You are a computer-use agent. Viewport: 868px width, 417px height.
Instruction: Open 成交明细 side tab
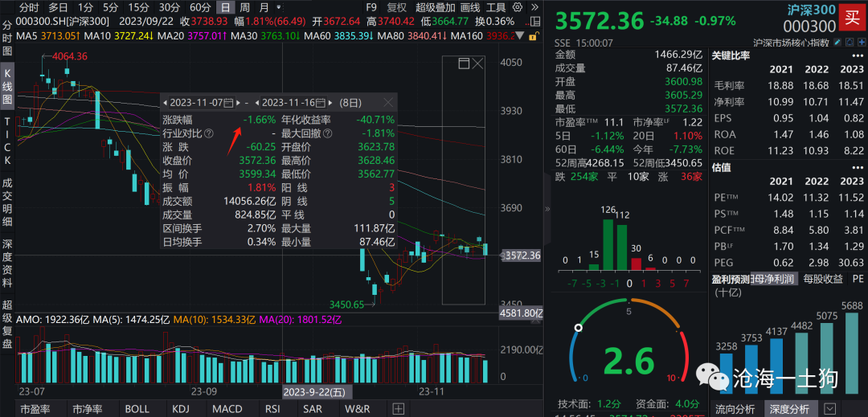[8, 202]
